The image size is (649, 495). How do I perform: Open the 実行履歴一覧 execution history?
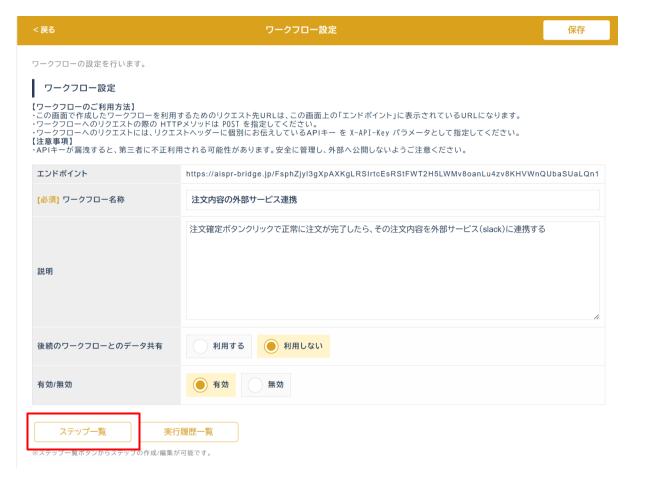[189, 432]
